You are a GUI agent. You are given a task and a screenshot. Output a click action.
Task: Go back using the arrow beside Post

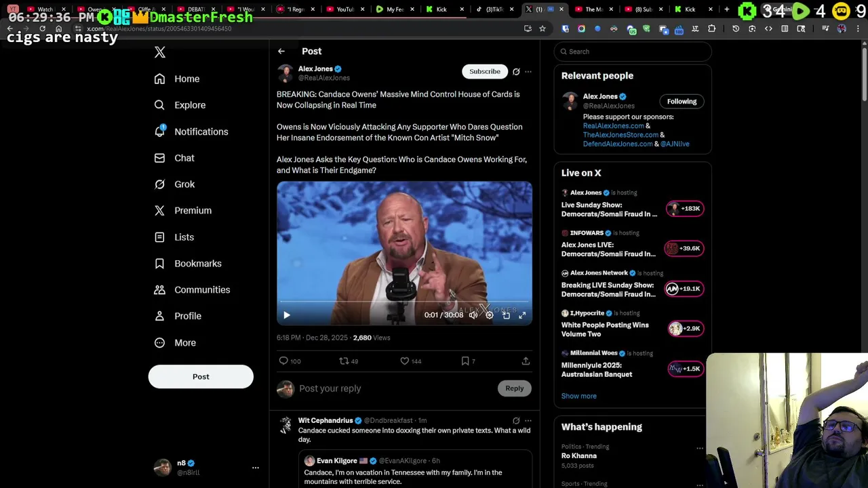(281, 52)
